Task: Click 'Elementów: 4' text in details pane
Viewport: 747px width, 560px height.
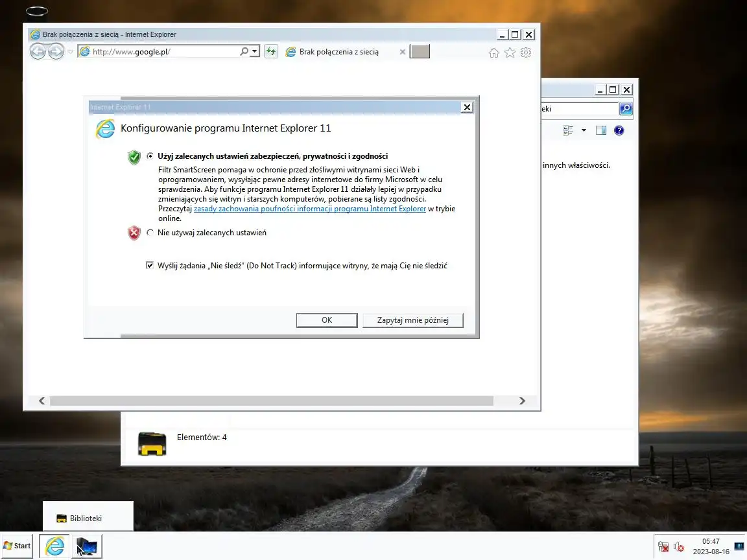Action: tap(202, 437)
